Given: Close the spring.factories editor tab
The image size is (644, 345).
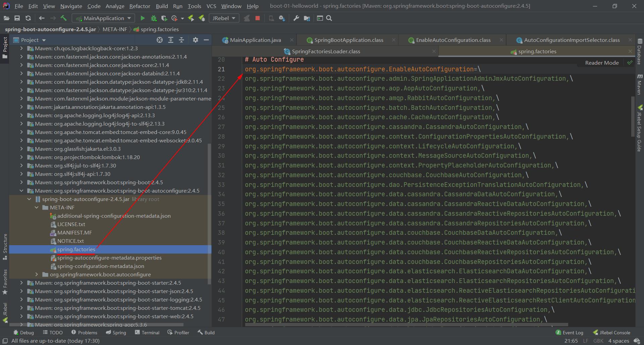Looking at the screenshot, I should (x=630, y=51).
